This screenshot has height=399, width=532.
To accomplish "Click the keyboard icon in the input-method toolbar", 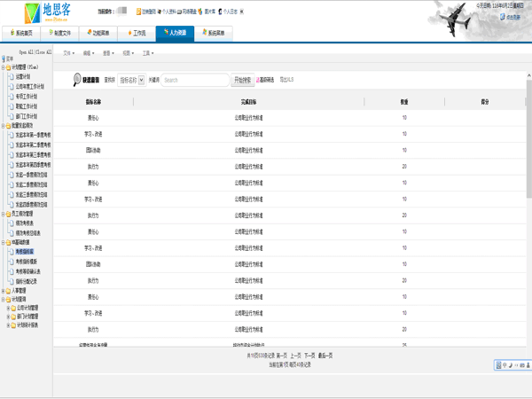I will coord(522,365).
